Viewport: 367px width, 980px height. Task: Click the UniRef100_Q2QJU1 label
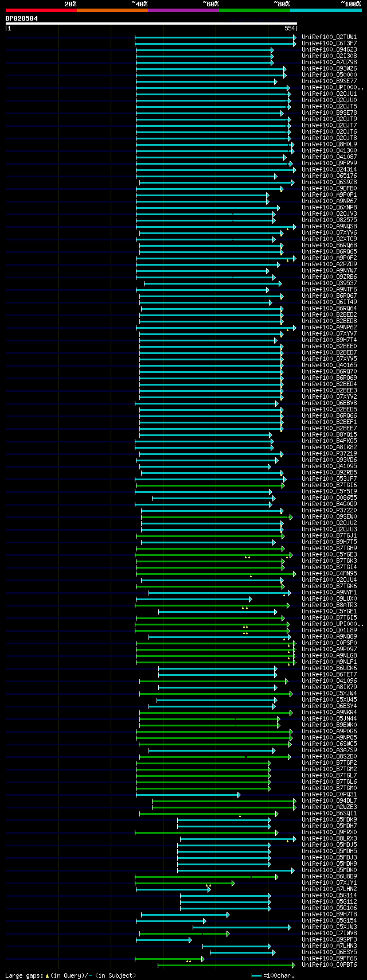[329, 94]
